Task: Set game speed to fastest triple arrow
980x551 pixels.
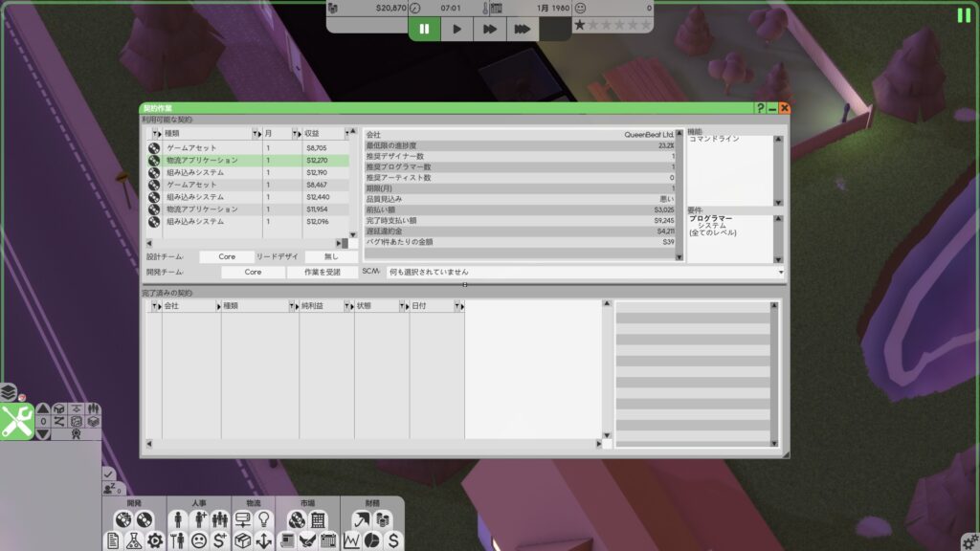Action: [523, 29]
